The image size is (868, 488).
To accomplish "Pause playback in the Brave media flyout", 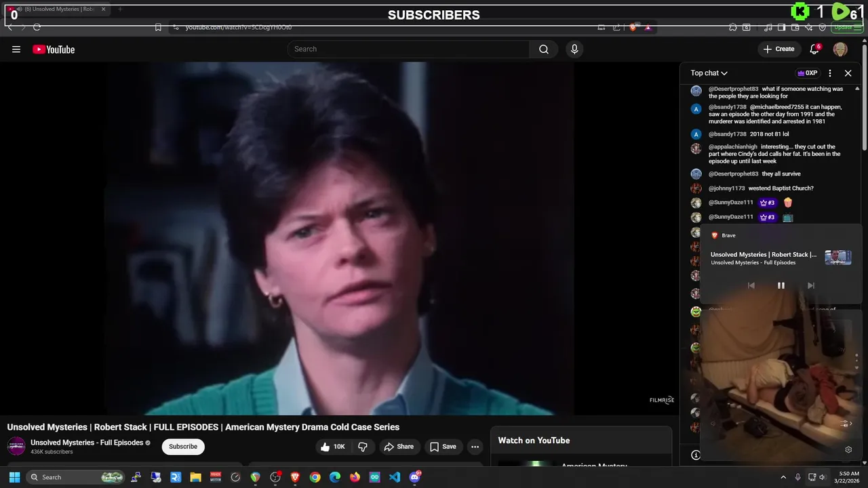I will click(x=781, y=285).
